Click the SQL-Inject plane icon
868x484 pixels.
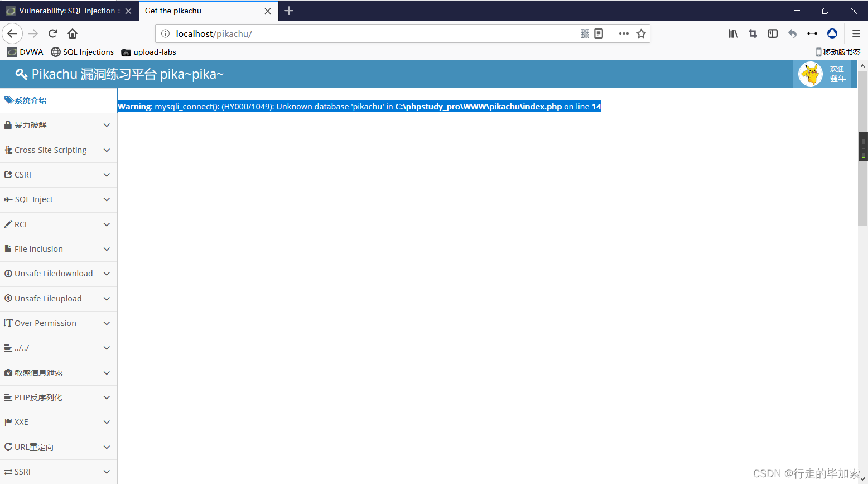click(x=8, y=199)
